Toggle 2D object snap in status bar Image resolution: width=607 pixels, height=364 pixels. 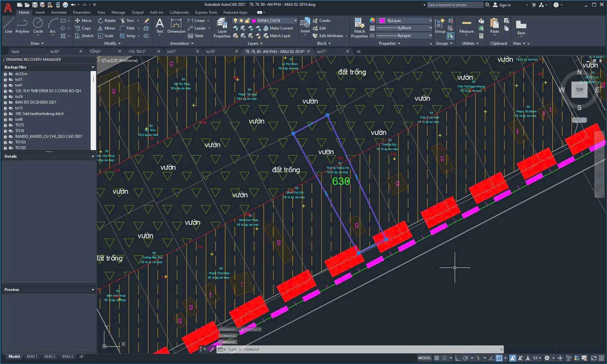click(x=499, y=358)
